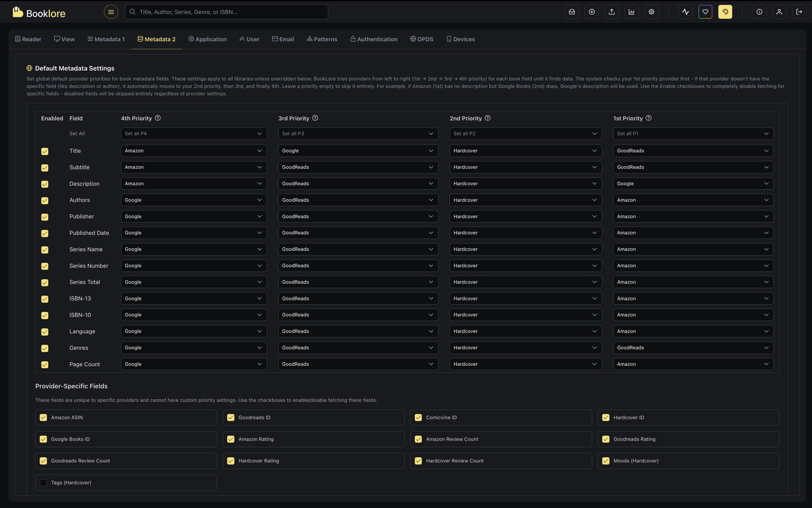
Task: View library statistics via bar chart icon
Action: [x=631, y=11]
